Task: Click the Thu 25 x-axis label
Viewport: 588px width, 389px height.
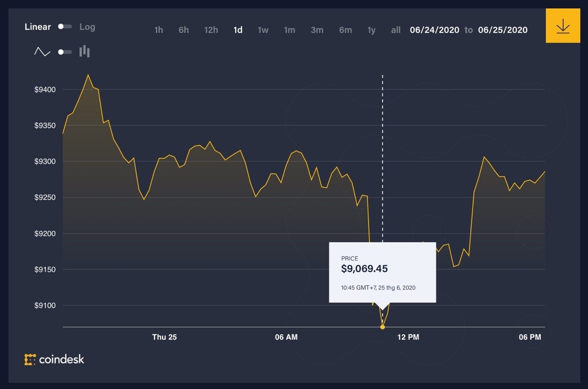Action: pos(164,337)
